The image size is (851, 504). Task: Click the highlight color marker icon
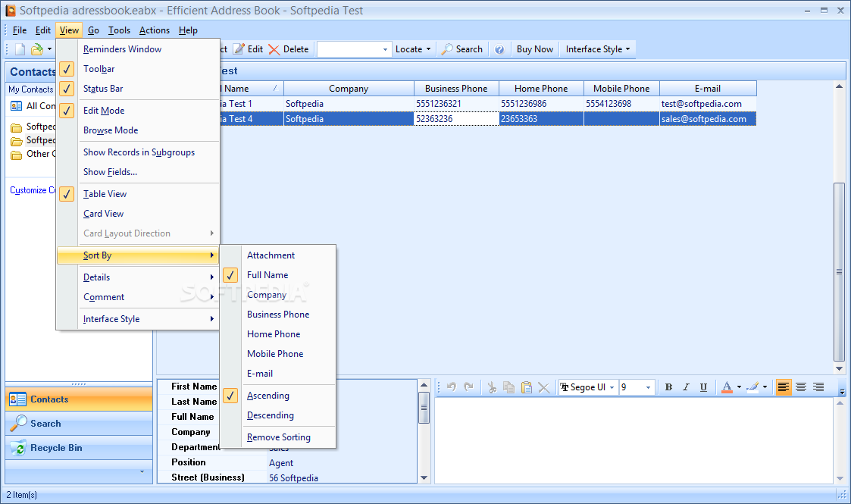click(x=752, y=387)
